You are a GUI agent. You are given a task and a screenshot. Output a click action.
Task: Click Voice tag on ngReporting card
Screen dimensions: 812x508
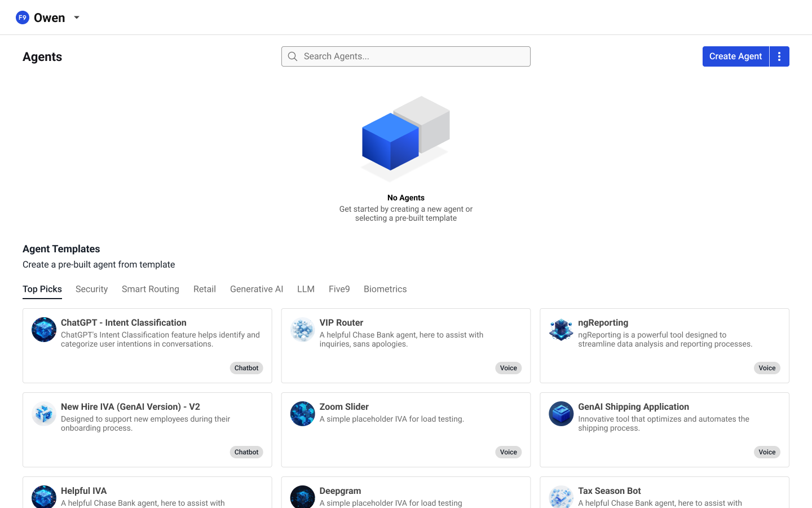pos(767,368)
